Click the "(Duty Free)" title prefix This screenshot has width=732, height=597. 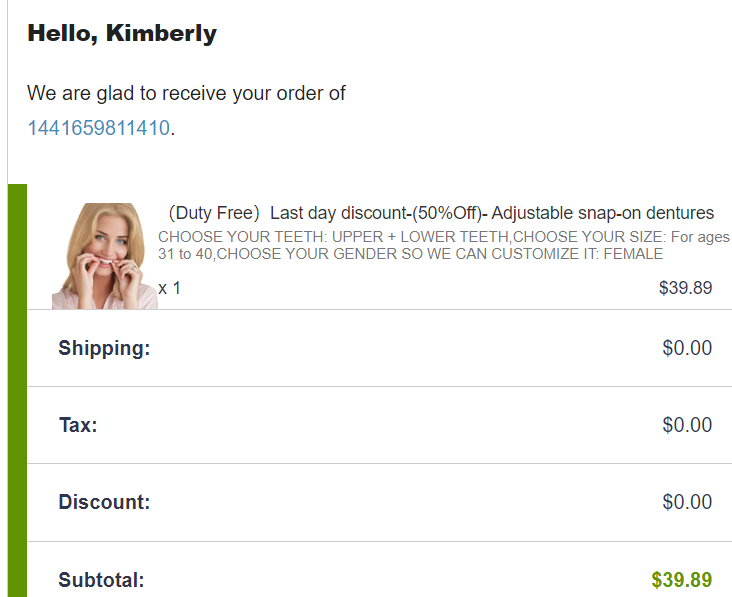[213, 213]
